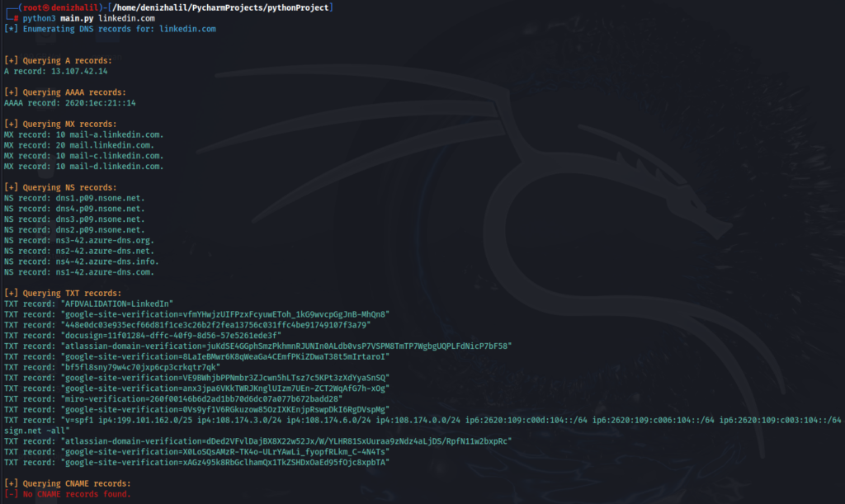This screenshot has width=845, height=504.
Task: Select the miro-verification=260f00146 TXT record
Action: tap(173, 399)
